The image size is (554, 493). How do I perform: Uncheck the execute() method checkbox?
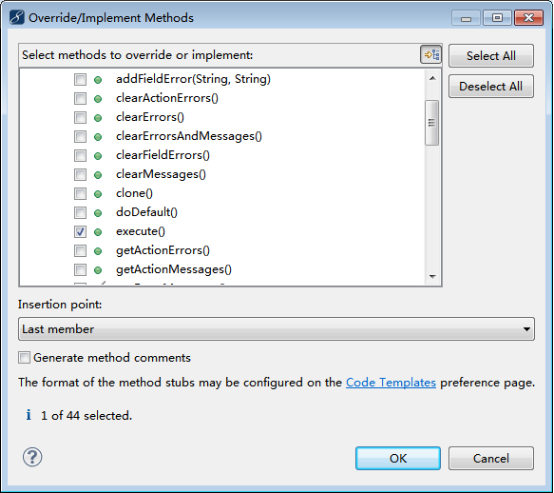(80, 231)
